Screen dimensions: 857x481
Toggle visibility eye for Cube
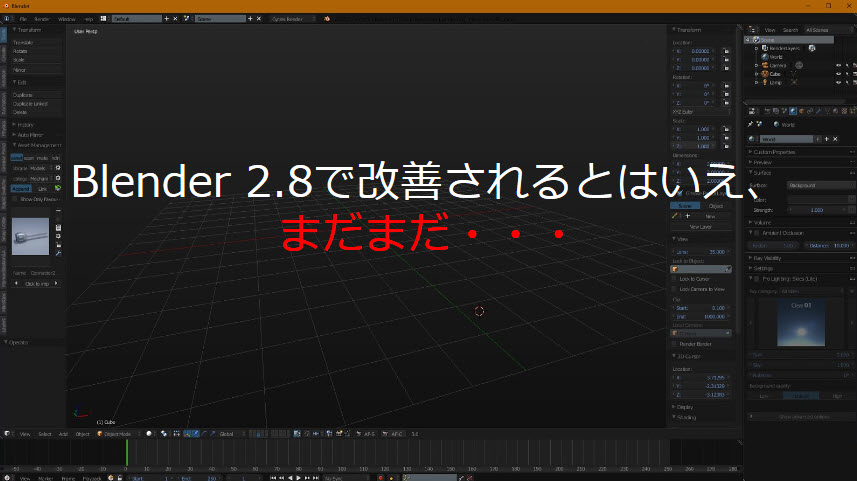point(838,74)
